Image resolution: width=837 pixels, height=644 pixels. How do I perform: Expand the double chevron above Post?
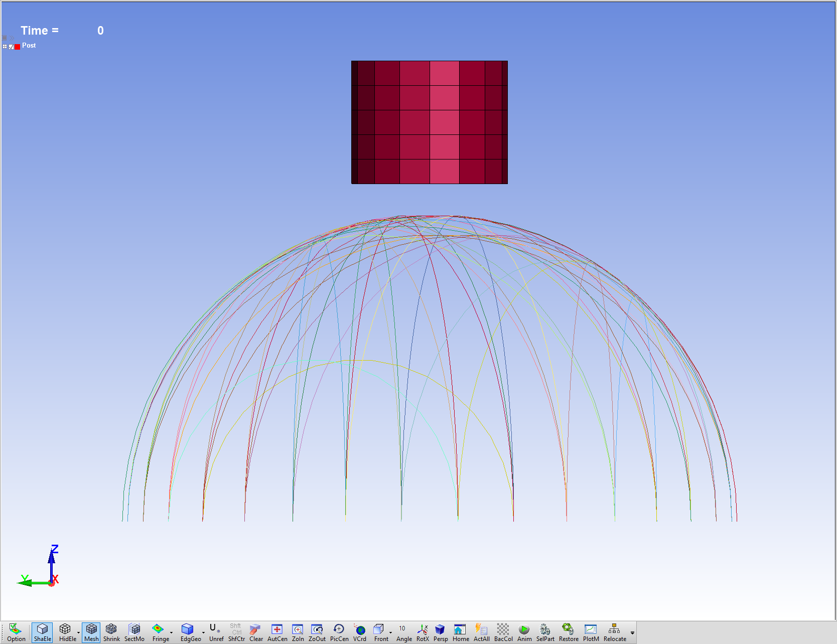12,38
